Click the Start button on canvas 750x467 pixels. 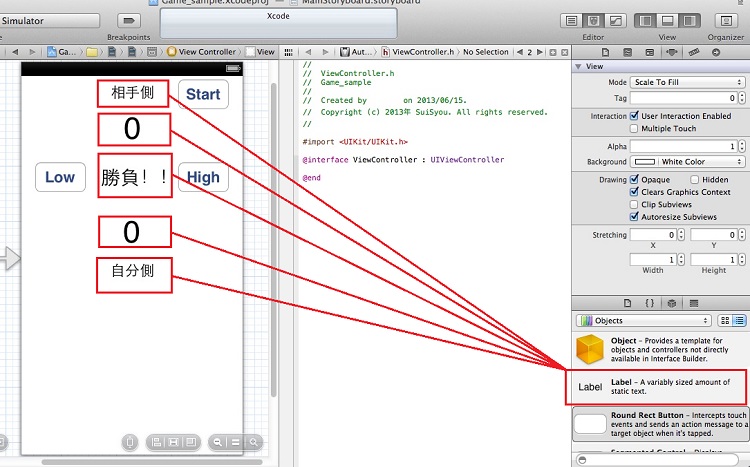click(x=203, y=94)
